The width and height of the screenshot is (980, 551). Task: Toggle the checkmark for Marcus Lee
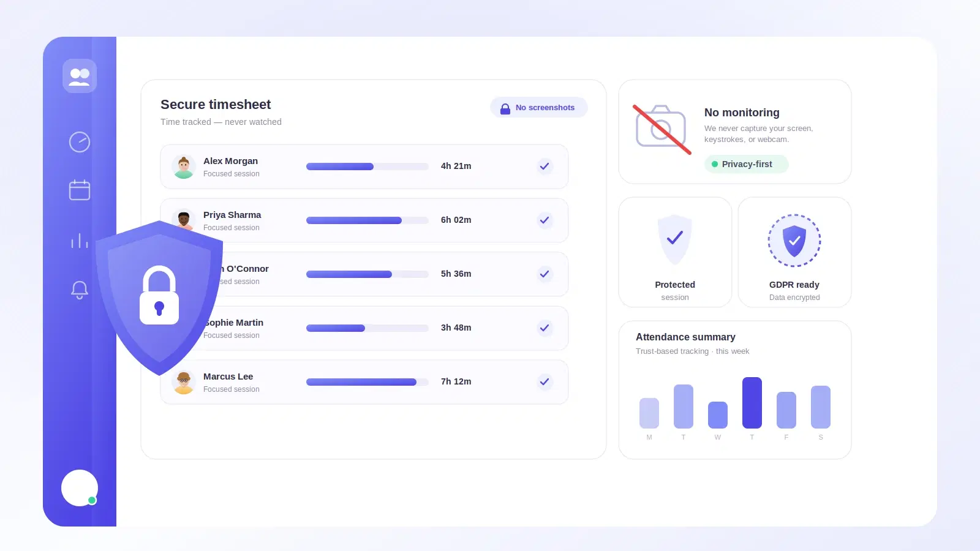tap(545, 382)
